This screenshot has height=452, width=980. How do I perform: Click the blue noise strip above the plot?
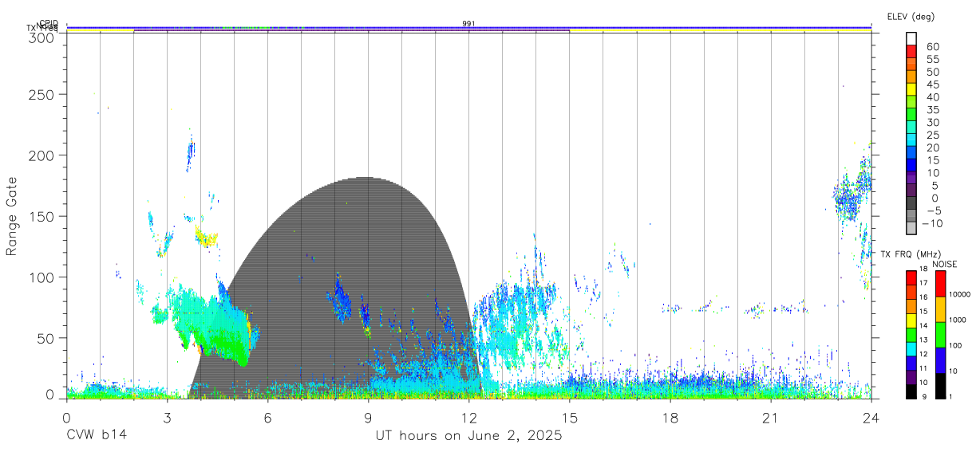click(x=468, y=27)
